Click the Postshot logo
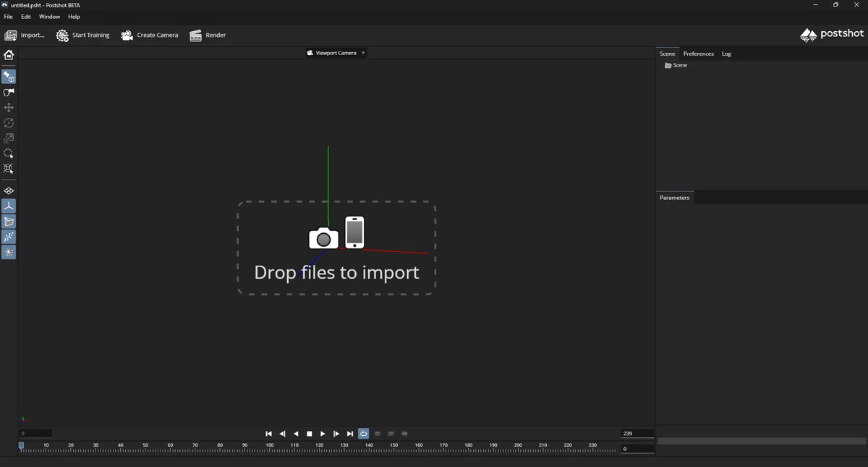Viewport: 868px width, 467px height. [832, 34]
